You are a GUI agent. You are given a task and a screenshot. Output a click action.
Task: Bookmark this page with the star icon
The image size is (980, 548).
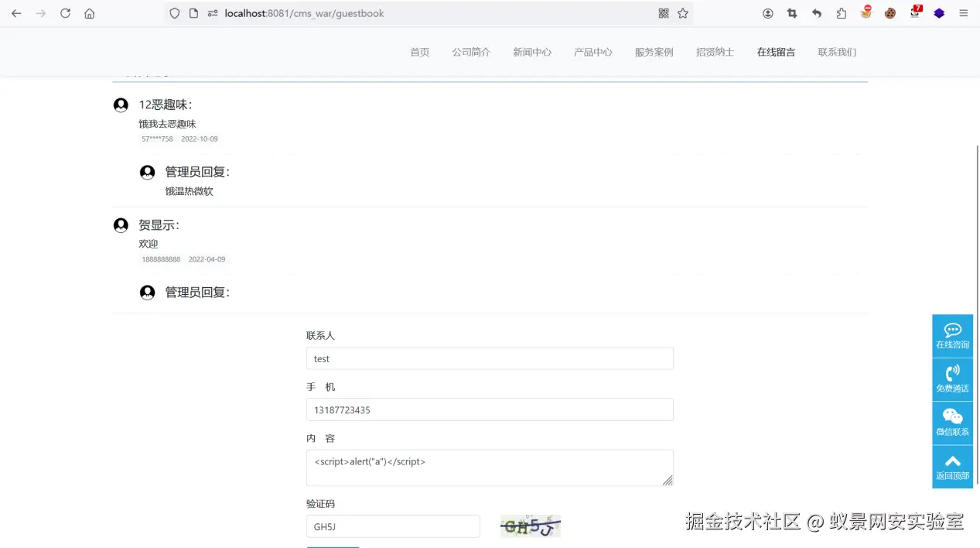coord(683,13)
